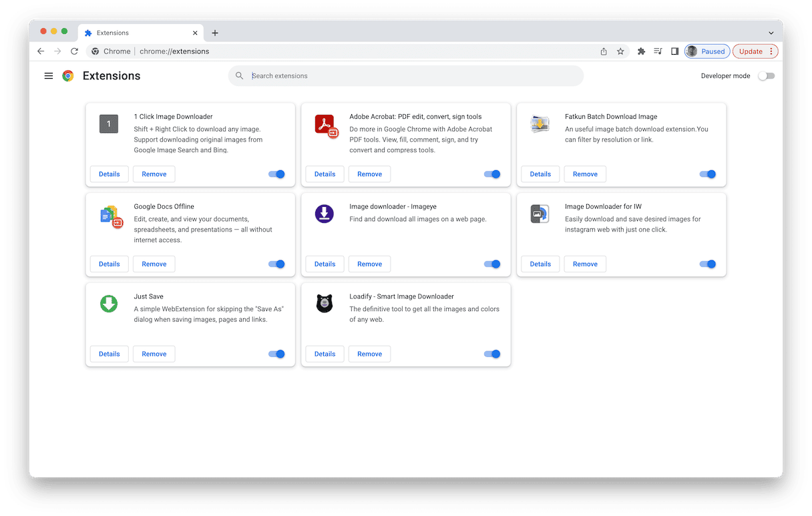Open Details for Fatkun Batch Download Image
812x516 pixels.
click(x=541, y=174)
